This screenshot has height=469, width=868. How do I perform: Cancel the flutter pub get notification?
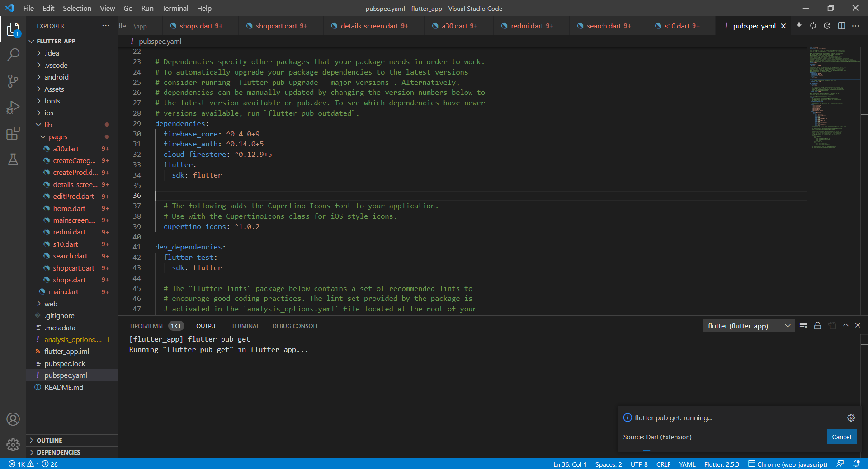click(x=841, y=437)
